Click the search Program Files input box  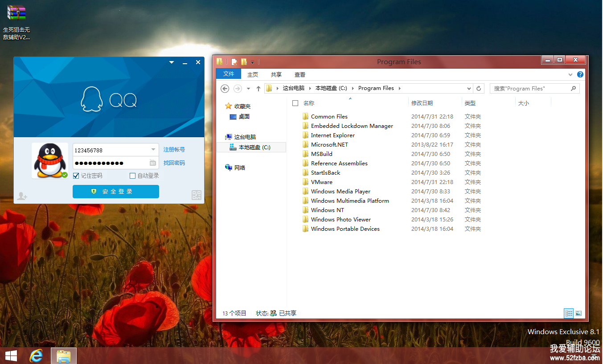click(530, 88)
